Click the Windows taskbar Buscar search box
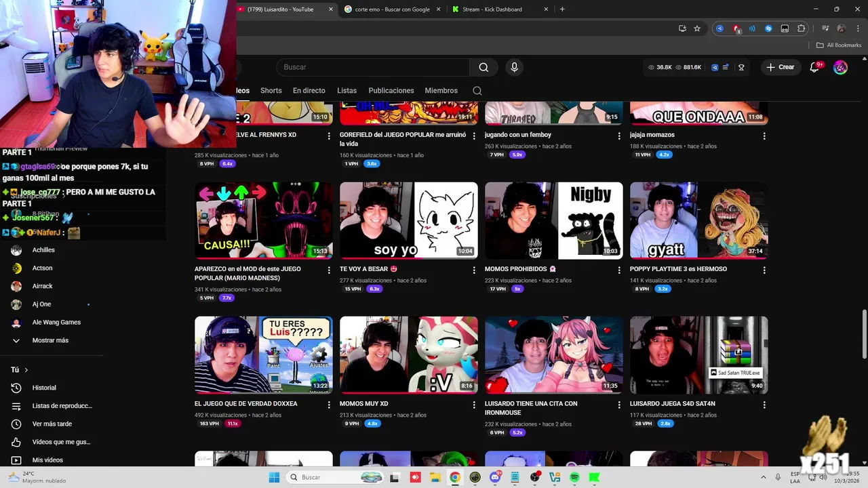Image resolution: width=868 pixels, height=488 pixels. pyautogui.click(x=336, y=477)
